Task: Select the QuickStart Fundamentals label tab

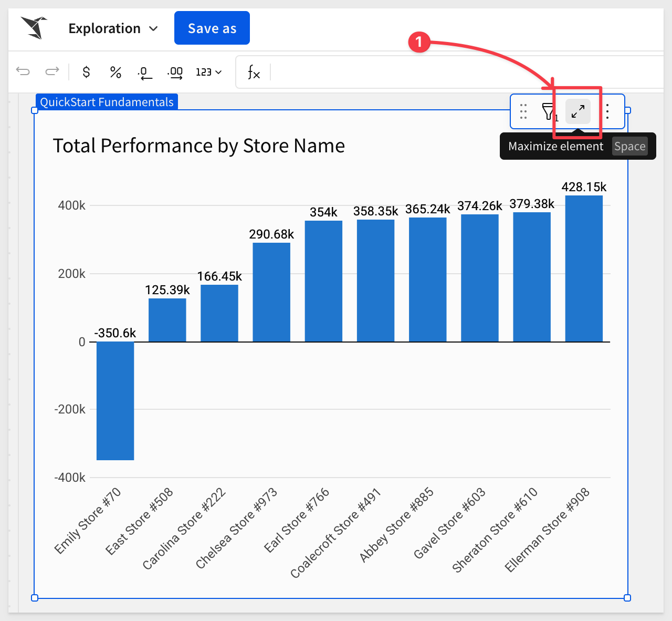Action: point(107,102)
